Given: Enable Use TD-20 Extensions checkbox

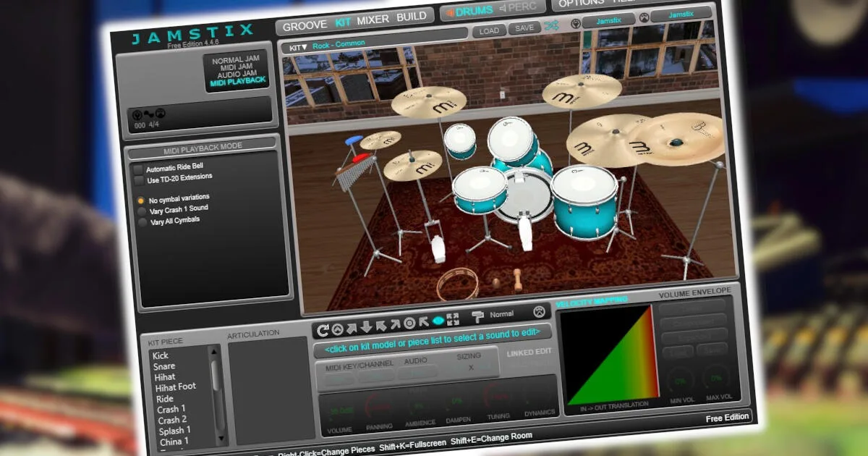Looking at the screenshot, I should pos(138,180).
